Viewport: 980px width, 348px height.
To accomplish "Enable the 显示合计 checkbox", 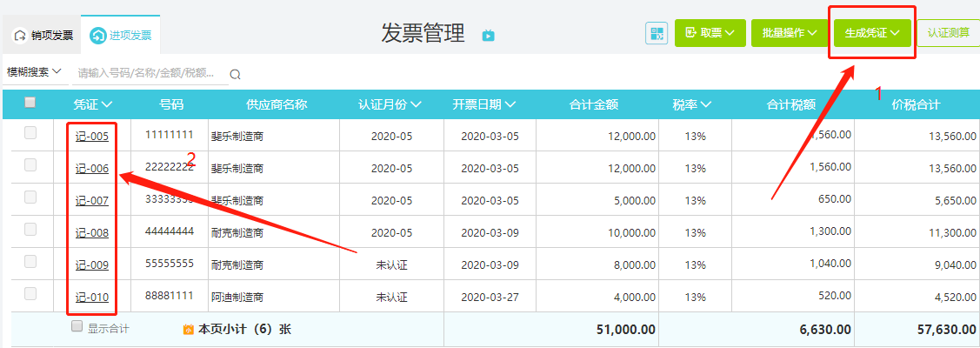I will click(77, 326).
